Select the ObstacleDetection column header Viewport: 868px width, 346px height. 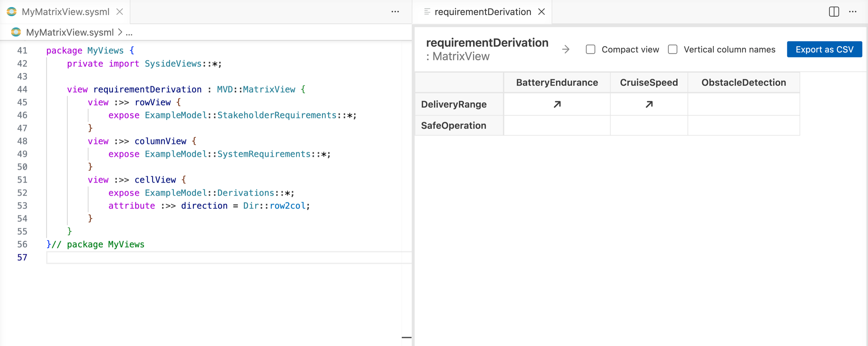click(744, 83)
